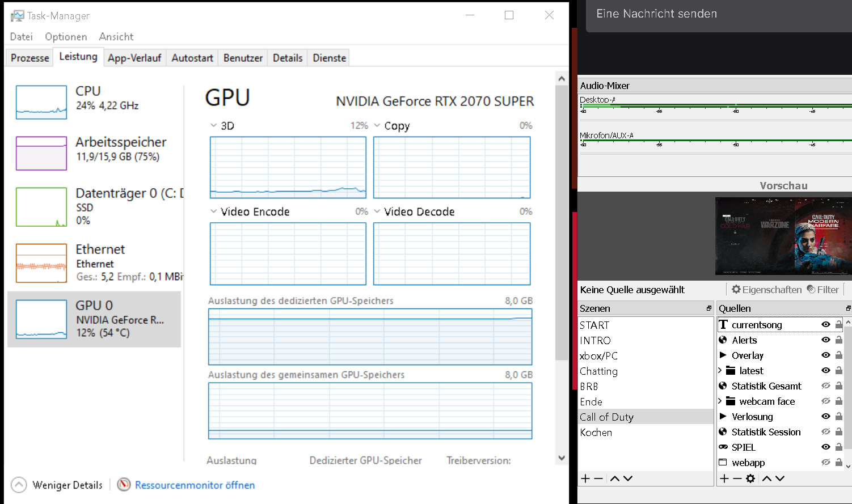
Task: Show the Statistik Gesamt source
Action: (x=826, y=386)
